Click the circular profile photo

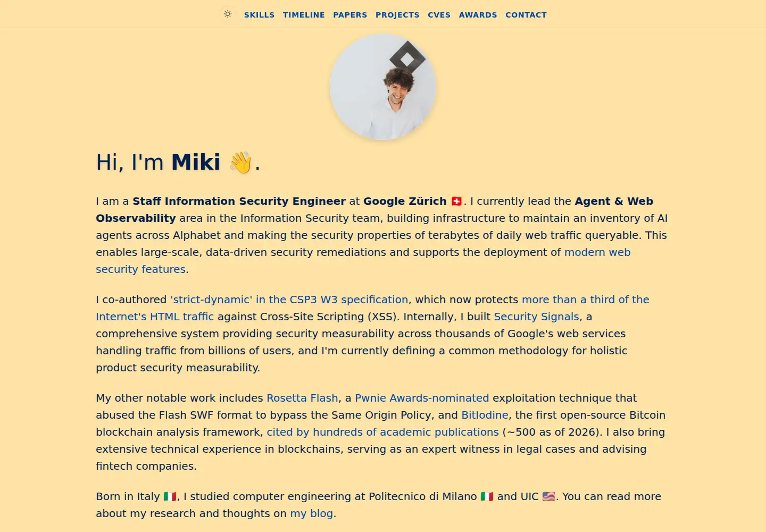pos(383,87)
